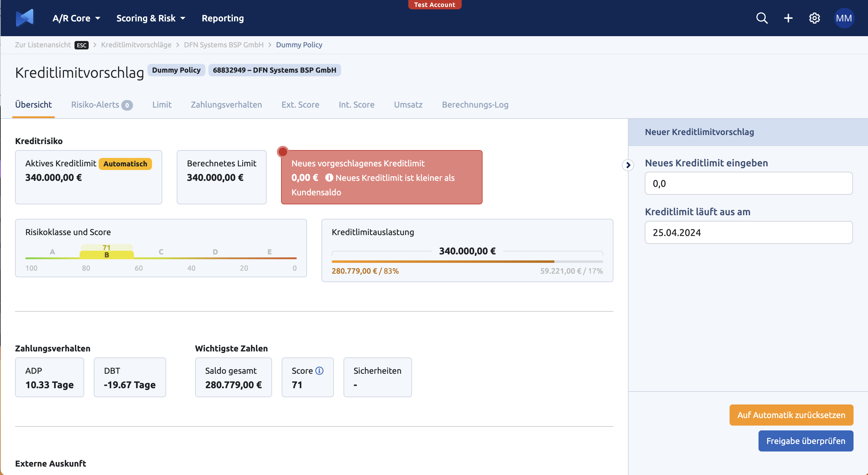Image resolution: width=868 pixels, height=475 pixels.
Task: Click the Dummy Policy breadcrumb
Action: pos(299,45)
